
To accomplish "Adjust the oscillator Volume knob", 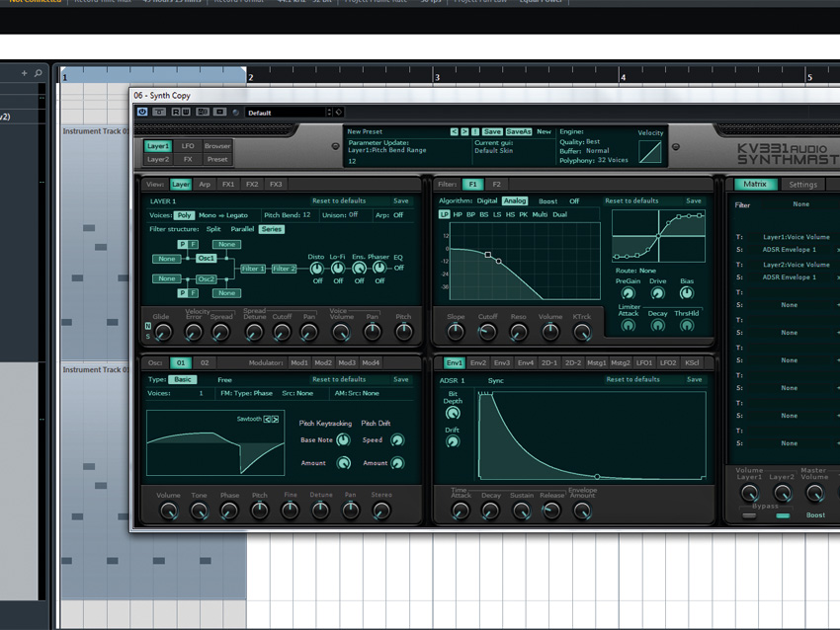I will click(x=169, y=511).
